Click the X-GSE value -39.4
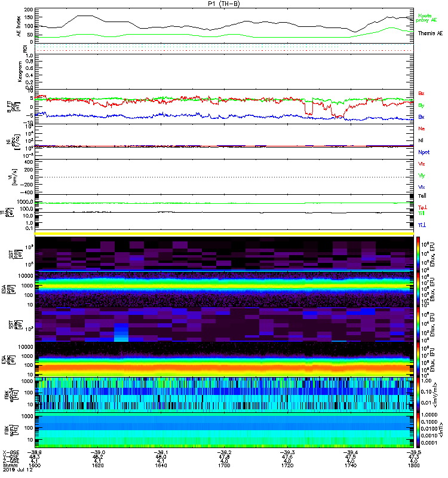 [x=350, y=452]
